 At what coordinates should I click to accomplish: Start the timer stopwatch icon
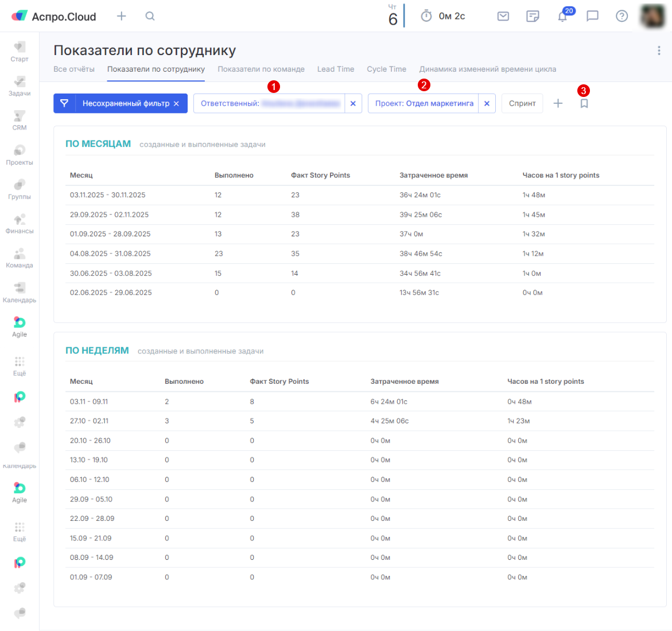coord(426,16)
